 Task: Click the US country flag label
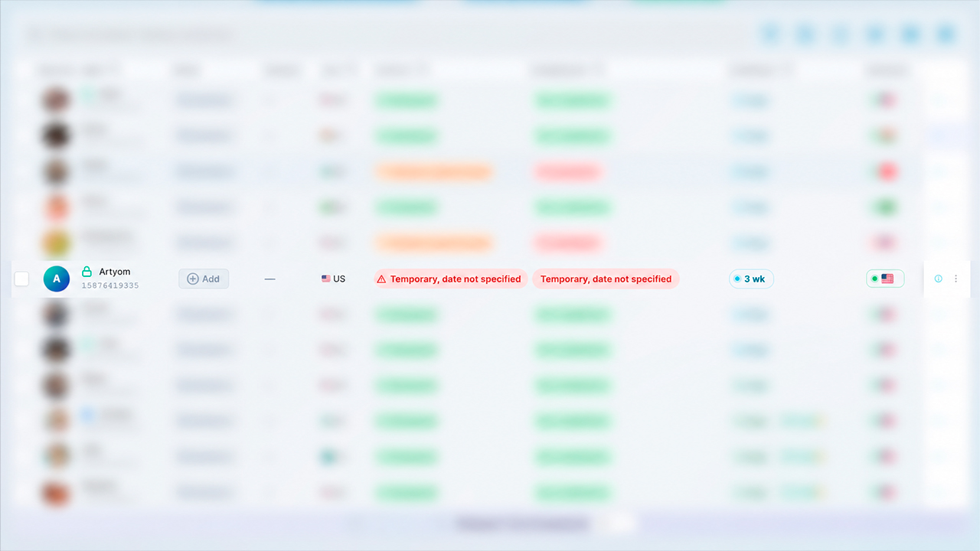pos(333,279)
